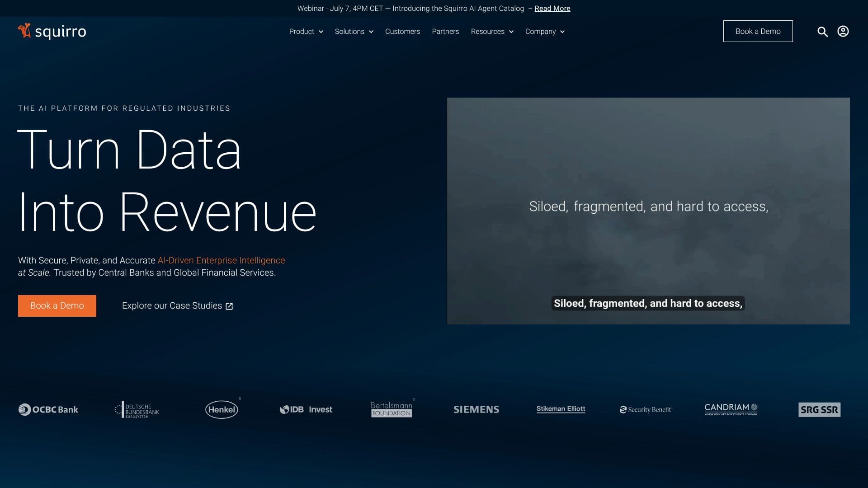Follow the Explore our Case Studies link
The image size is (868, 488).
coord(177,306)
